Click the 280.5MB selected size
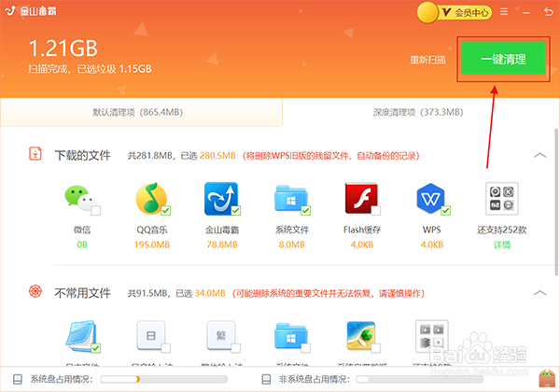Image resolution: width=560 pixels, height=392 pixels. coord(217,156)
